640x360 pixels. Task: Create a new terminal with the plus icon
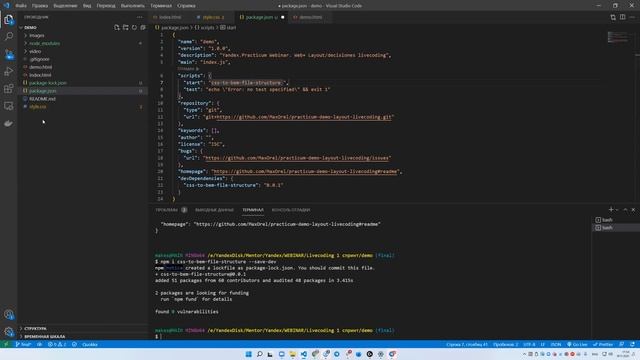click(611, 209)
